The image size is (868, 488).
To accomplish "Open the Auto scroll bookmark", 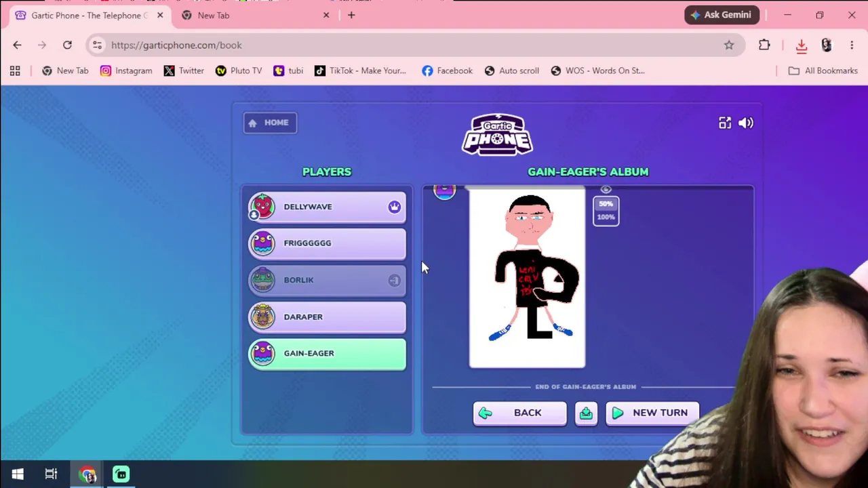I will tap(512, 70).
